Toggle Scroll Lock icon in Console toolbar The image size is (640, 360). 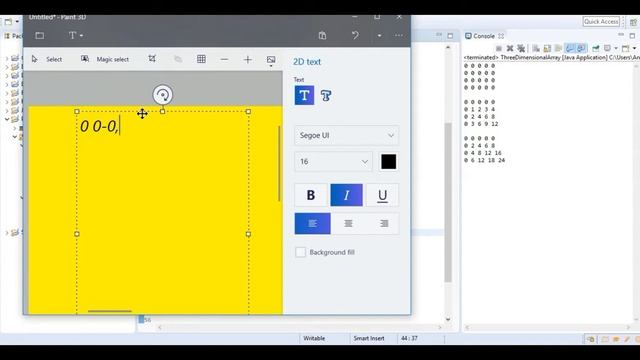[x=547, y=49]
